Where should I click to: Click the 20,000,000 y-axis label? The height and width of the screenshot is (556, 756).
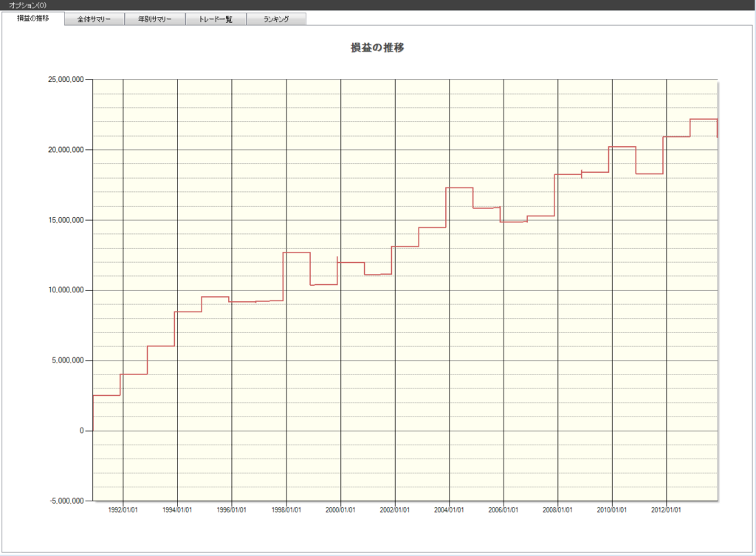(x=66, y=150)
